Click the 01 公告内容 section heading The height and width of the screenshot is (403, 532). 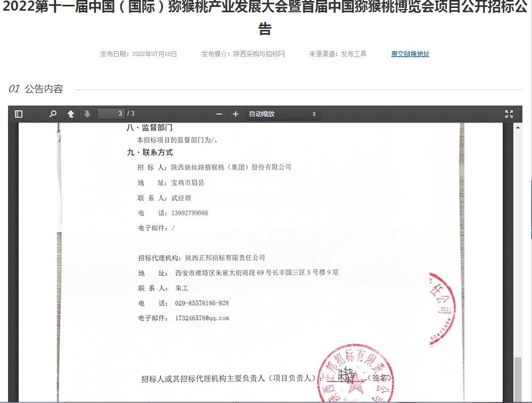(36, 89)
